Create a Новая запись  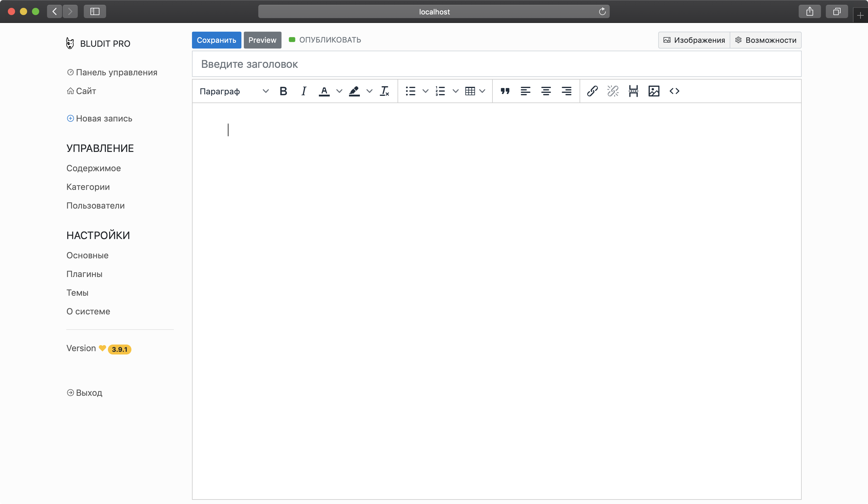coord(99,118)
